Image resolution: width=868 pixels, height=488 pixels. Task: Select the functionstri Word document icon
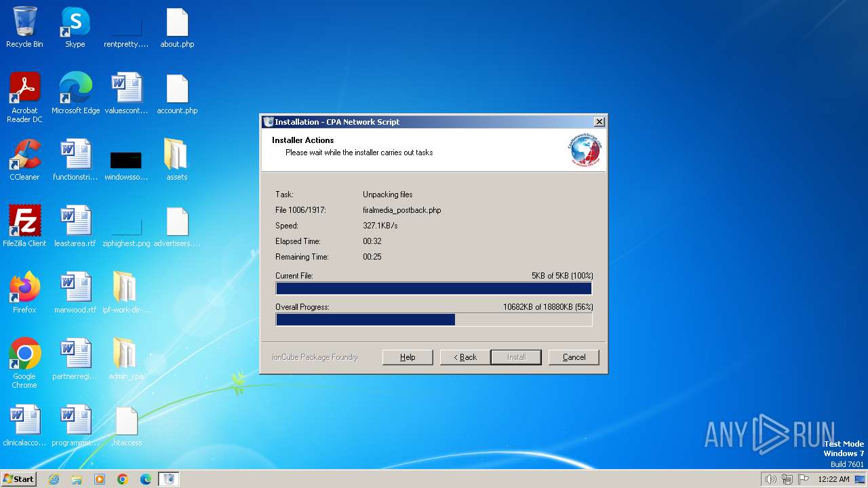point(75,160)
